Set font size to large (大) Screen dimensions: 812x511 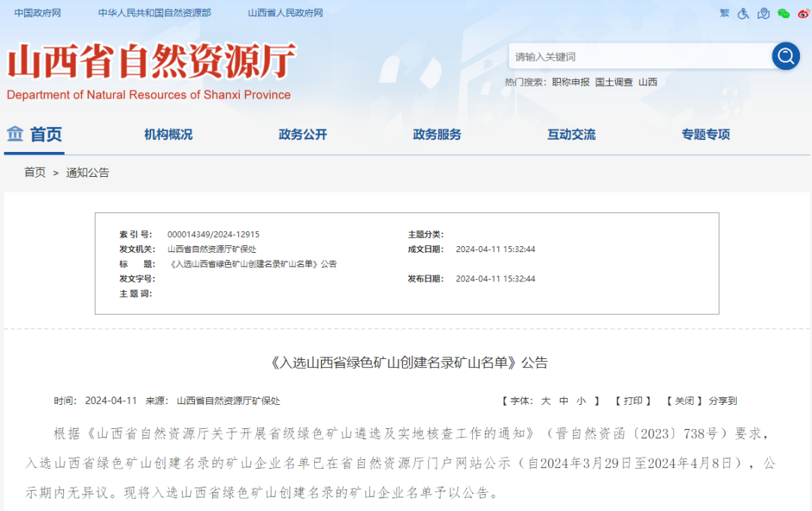546,401
